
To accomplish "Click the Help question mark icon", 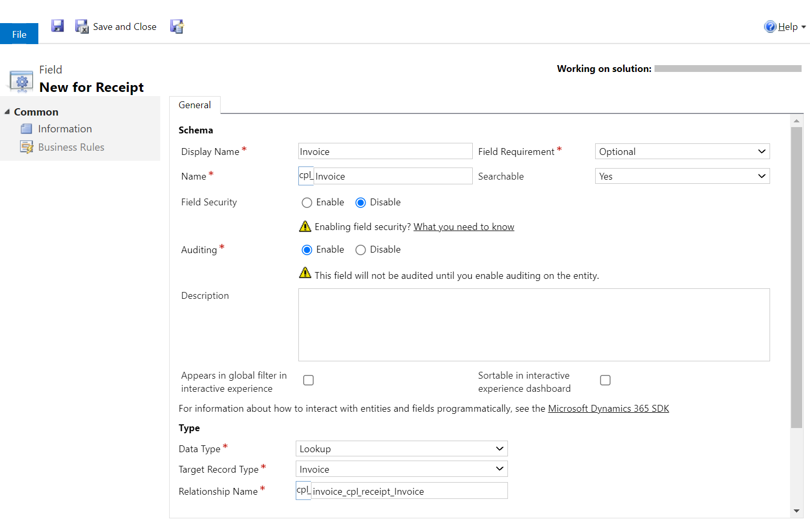I will click(770, 27).
